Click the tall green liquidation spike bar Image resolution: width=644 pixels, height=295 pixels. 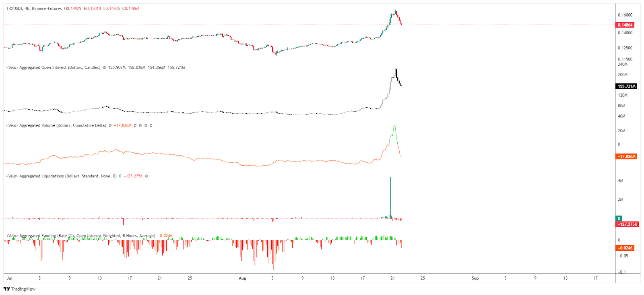[390, 197]
